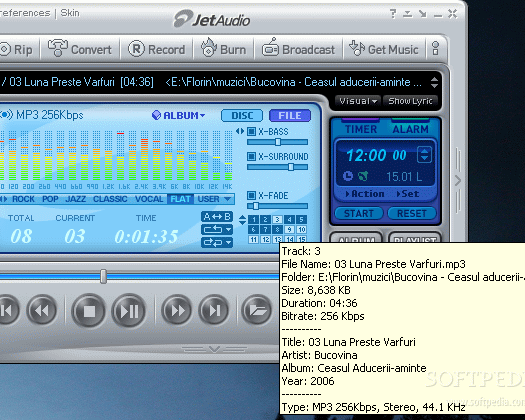Select the ROCK equalizer preset
This screenshot has height=420, width=525.
[23, 199]
